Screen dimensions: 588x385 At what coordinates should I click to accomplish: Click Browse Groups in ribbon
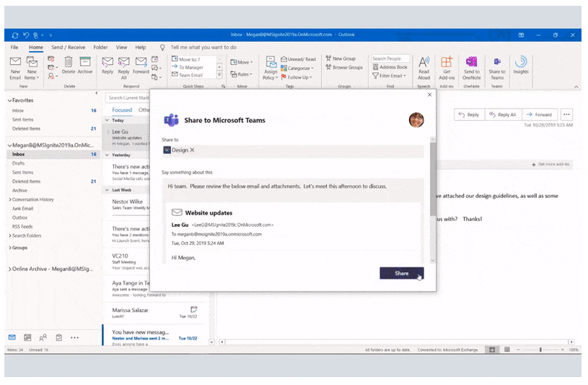point(344,67)
